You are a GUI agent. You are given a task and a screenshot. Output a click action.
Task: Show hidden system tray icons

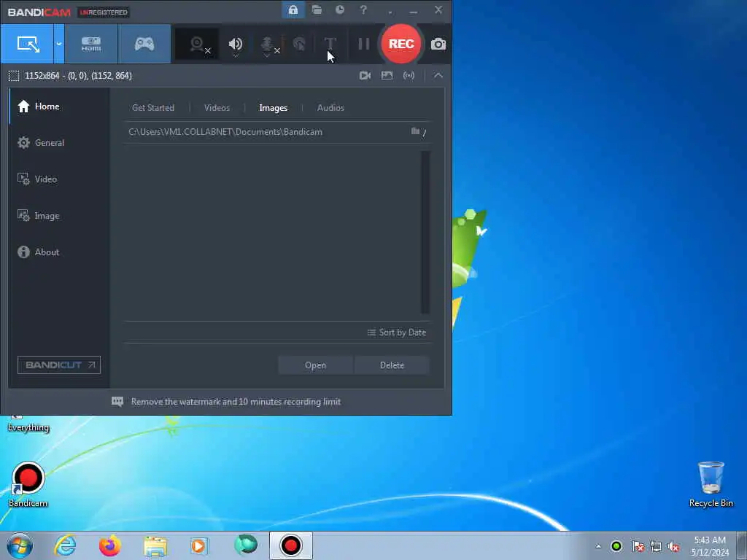tap(598, 546)
